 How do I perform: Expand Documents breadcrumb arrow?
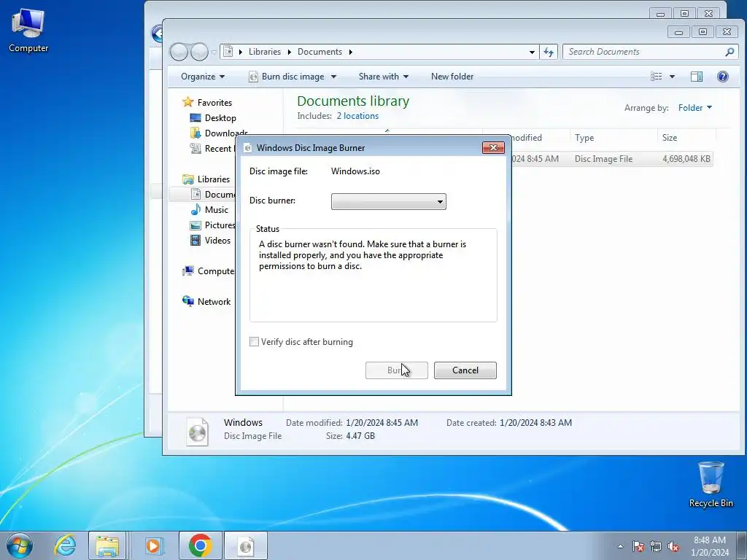point(351,52)
